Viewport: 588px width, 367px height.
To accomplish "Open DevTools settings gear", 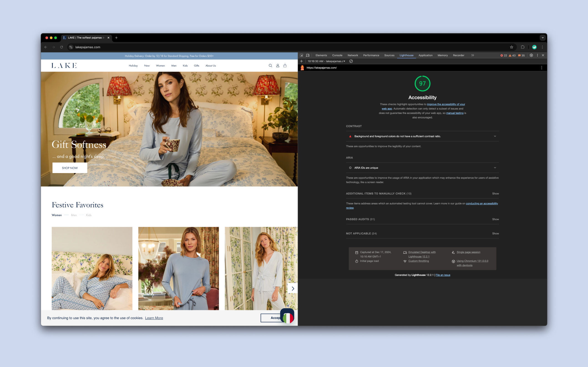I will 531,55.
